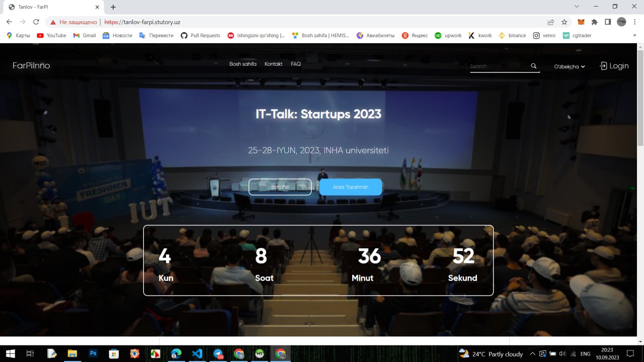
Task: Click the search magnifier icon on site
Action: click(x=533, y=66)
